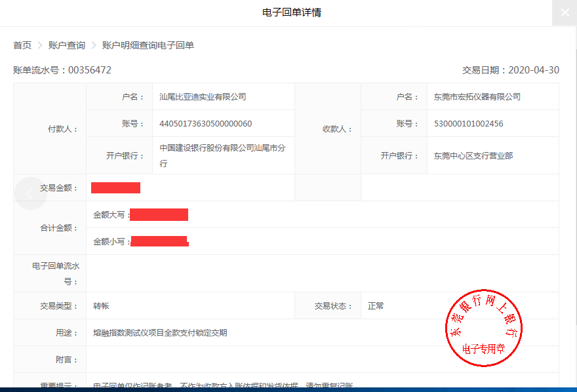The width and height of the screenshot is (577, 392).
Task: Click the redacted 金额小写 value
Action: pos(159,241)
